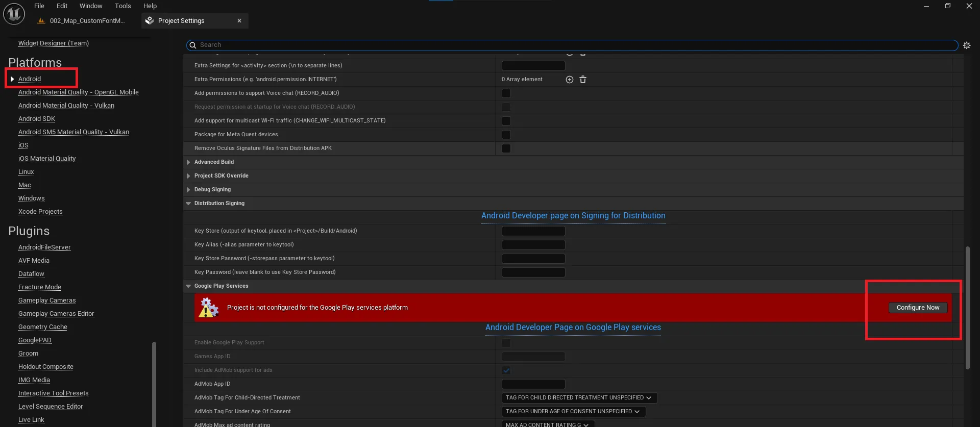Open Gameplay Cameras Editor plugin settings
The height and width of the screenshot is (427, 980).
click(x=56, y=314)
